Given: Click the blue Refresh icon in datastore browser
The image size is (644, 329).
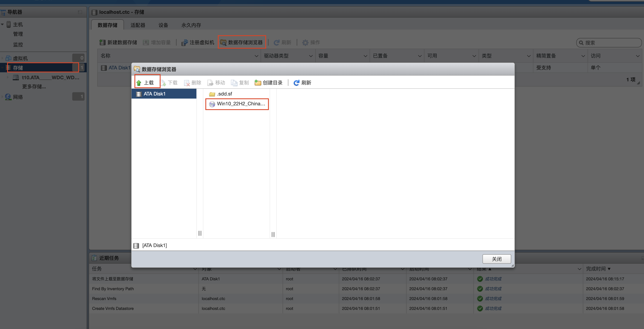Looking at the screenshot, I should coord(296,83).
